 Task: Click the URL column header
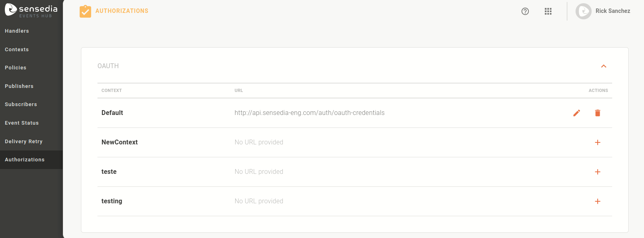239,90
